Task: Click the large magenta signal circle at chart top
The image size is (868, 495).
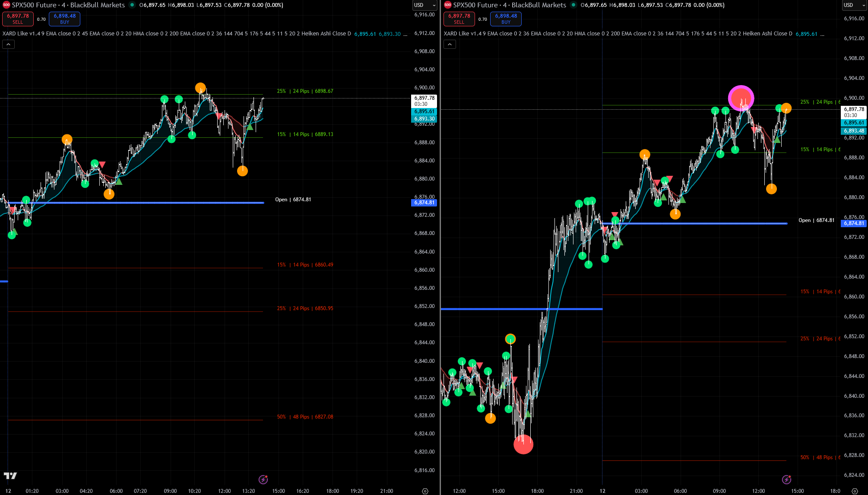Action: click(x=741, y=98)
